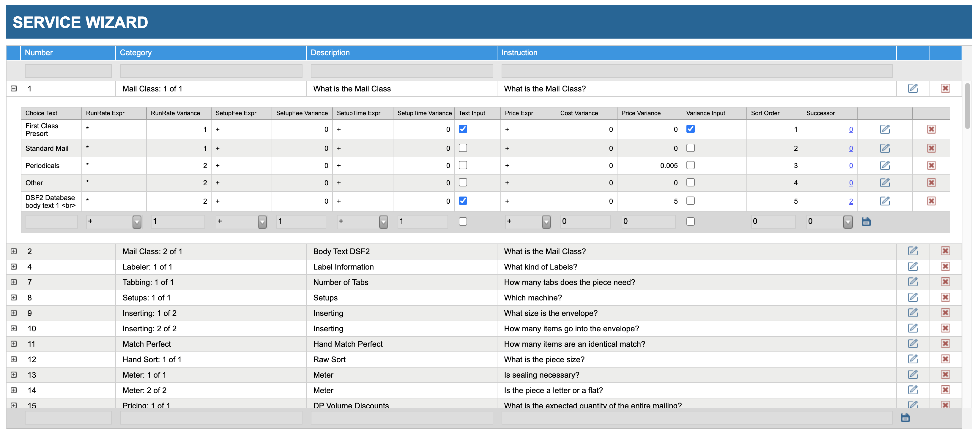Open the Price Expr dropdown in new row
Image resolution: width=980 pixels, height=437 pixels.
coord(546,221)
